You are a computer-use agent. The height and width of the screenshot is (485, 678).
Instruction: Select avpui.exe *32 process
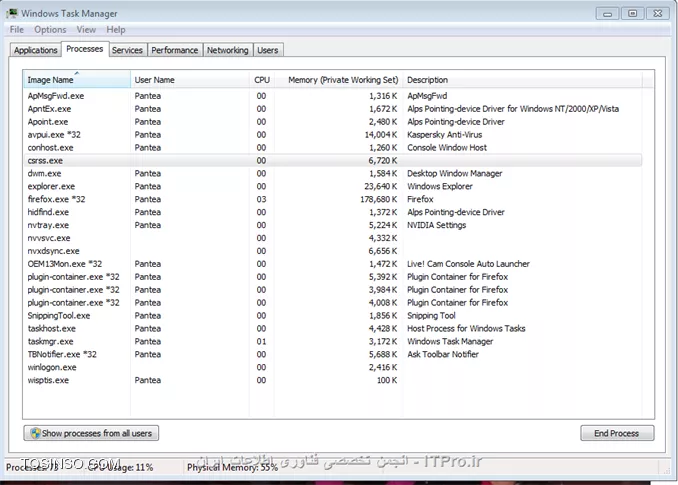[333, 135]
